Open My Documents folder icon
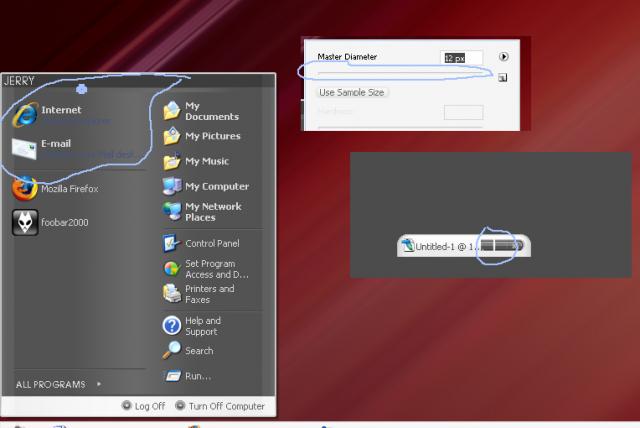The width and height of the screenshot is (640, 428). [x=172, y=111]
